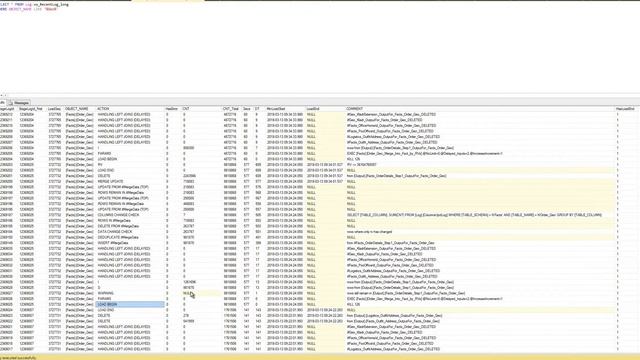The height and width of the screenshot is (360, 640).
Task: Select the ACTION column header
Action: click(103, 109)
